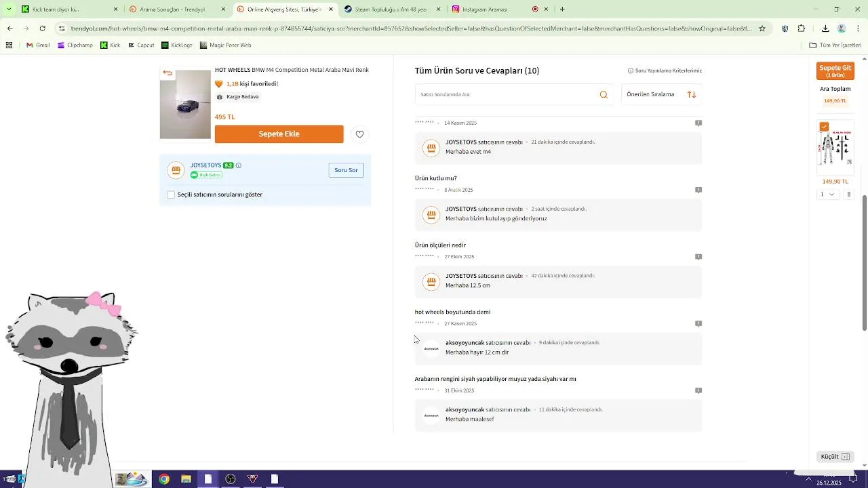The height and width of the screenshot is (488, 868).
Task: Report the question about black color
Action: pos(698,390)
